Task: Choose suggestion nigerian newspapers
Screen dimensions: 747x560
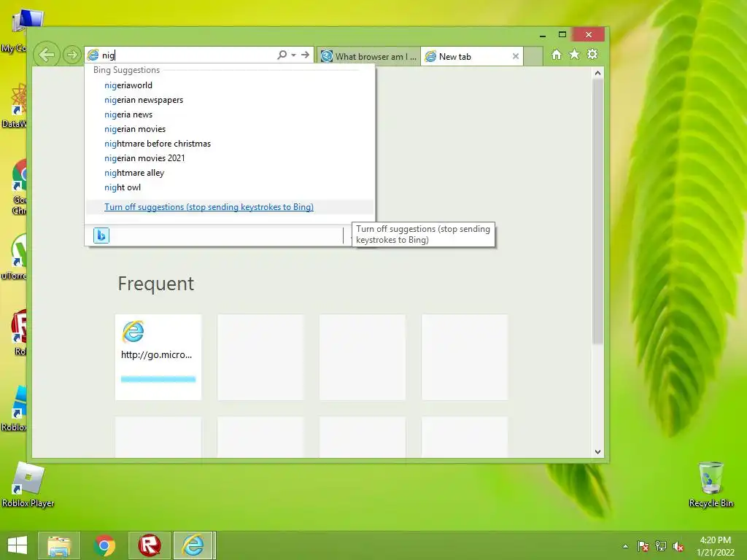Action: click(x=230, y=100)
